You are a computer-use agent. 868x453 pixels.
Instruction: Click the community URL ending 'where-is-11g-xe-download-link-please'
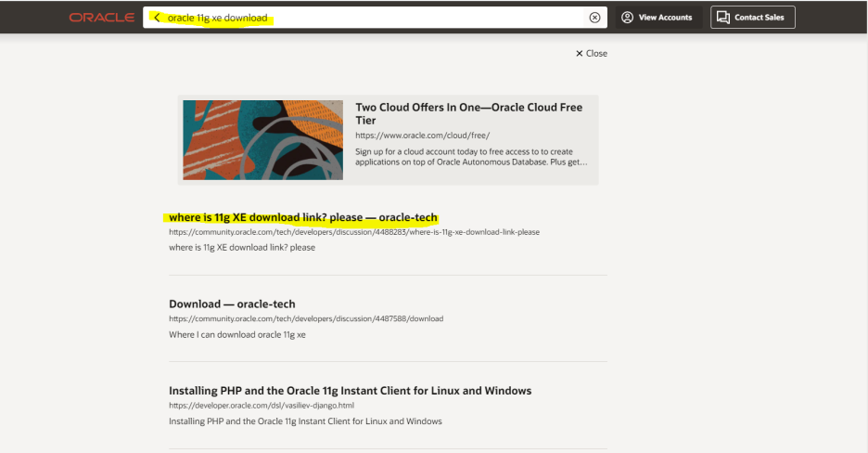pos(354,232)
